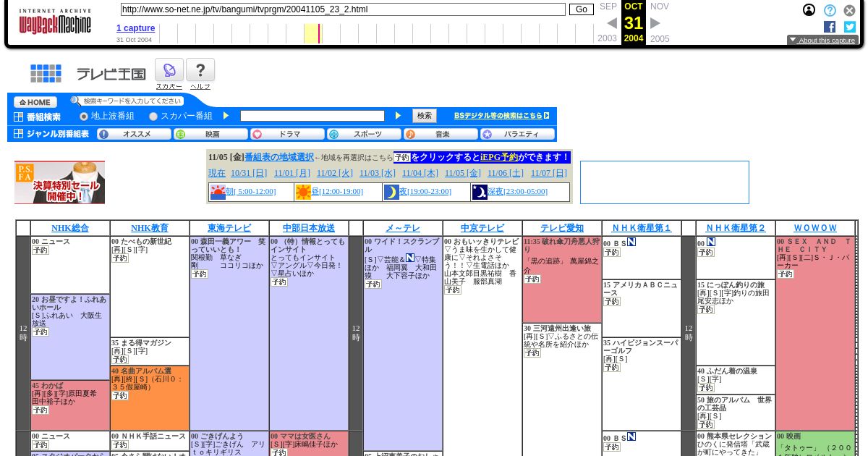Open テレビ愛知 channel header link
This screenshot has width=868, height=456.
[x=562, y=228]
